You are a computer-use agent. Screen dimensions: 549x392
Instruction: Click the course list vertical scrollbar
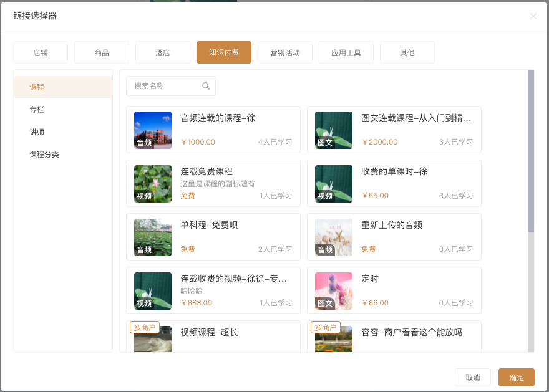tap(531, 150)
